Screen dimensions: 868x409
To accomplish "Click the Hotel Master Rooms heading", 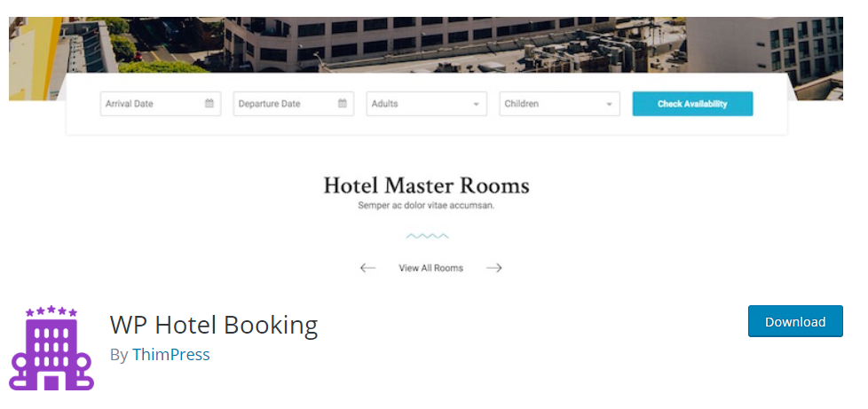I will click(x=426, y=185).
